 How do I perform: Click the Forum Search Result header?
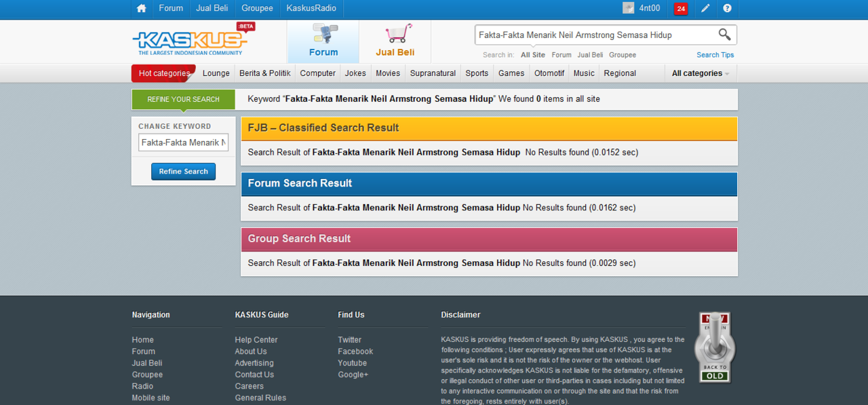click(x=489, y=184)
